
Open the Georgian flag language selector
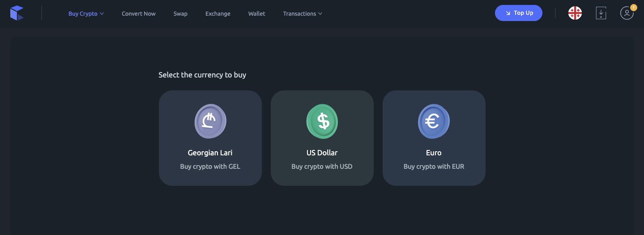[x=575, y=13]
